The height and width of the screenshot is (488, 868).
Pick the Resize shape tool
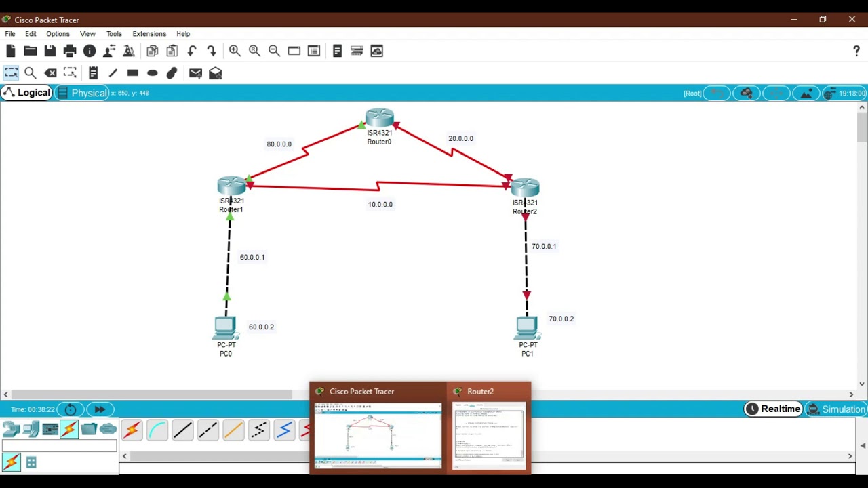[70, 73]
